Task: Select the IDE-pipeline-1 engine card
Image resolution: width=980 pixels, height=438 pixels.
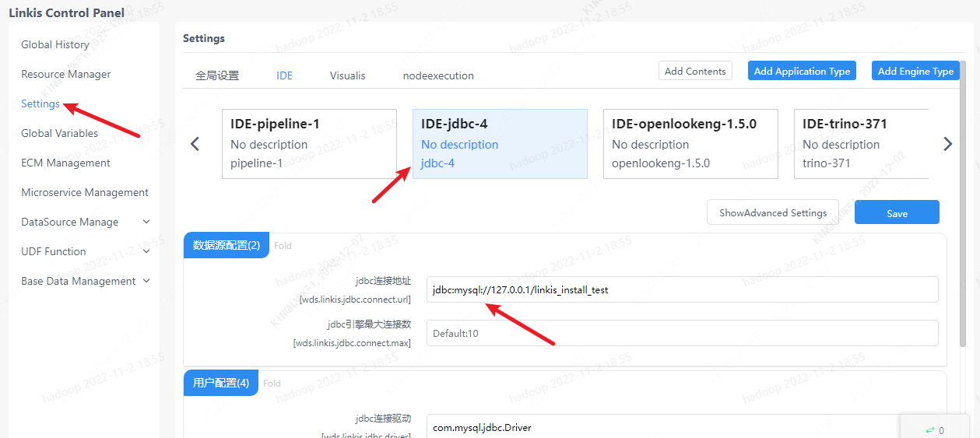Action: coord(309,144)
